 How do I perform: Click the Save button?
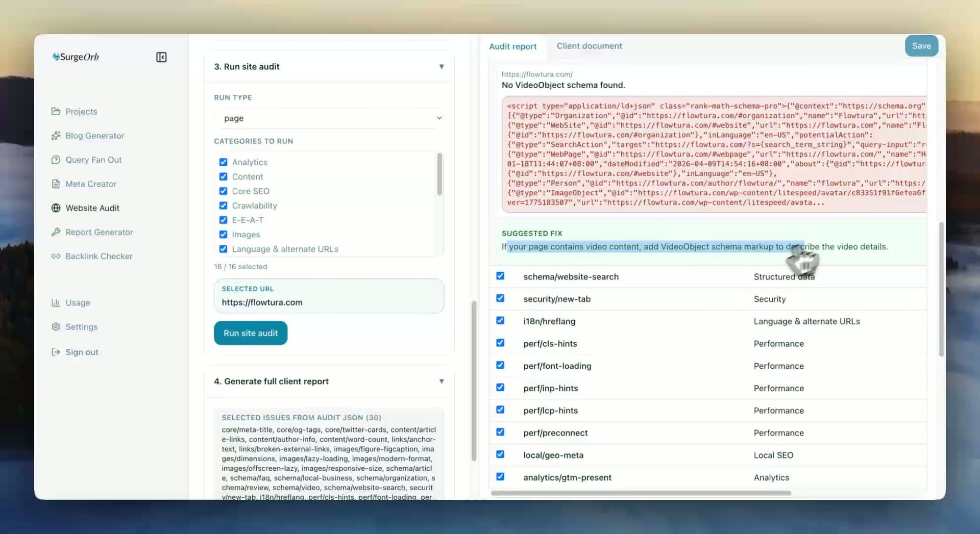click(x=921, y=46)
